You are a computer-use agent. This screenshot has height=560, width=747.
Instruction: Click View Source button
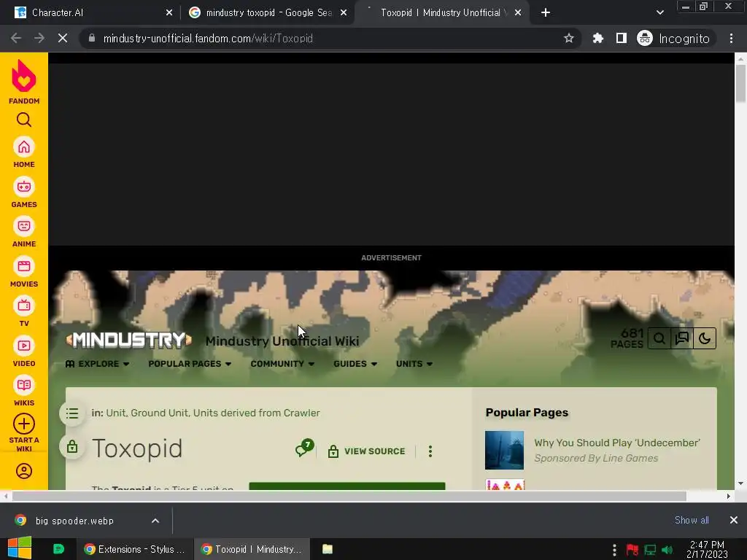[x=367, y=451]
